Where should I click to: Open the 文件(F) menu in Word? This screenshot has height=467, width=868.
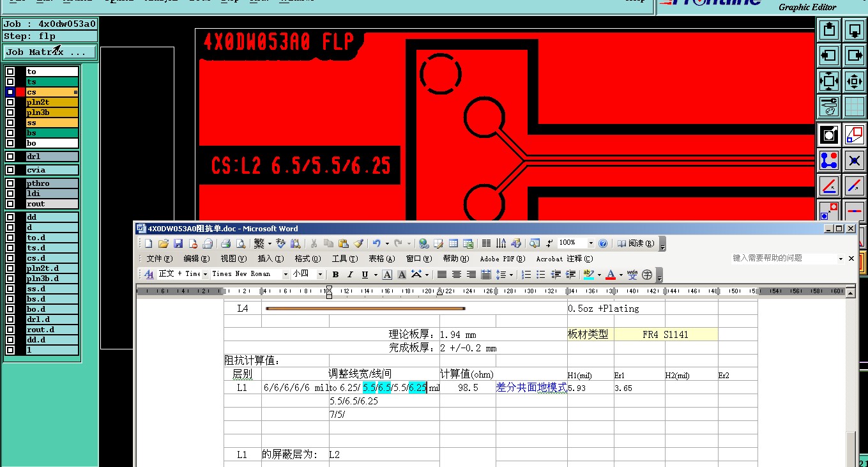coord(160,259)
